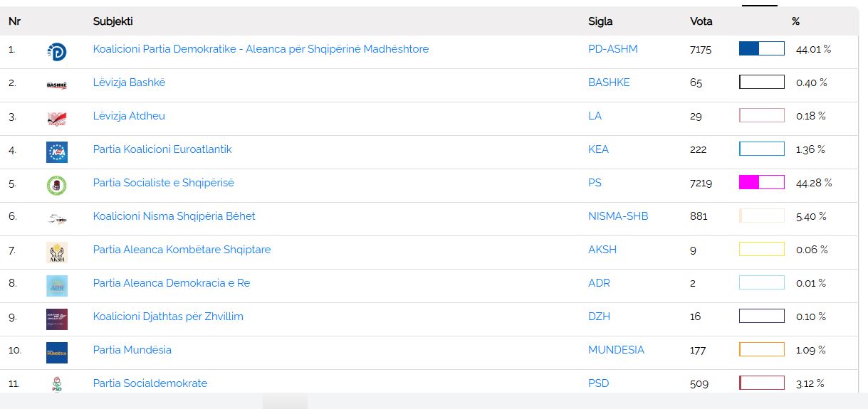Click the blue PD-ASHM percentage bar
Screen dimensions: 868x409
761,48
